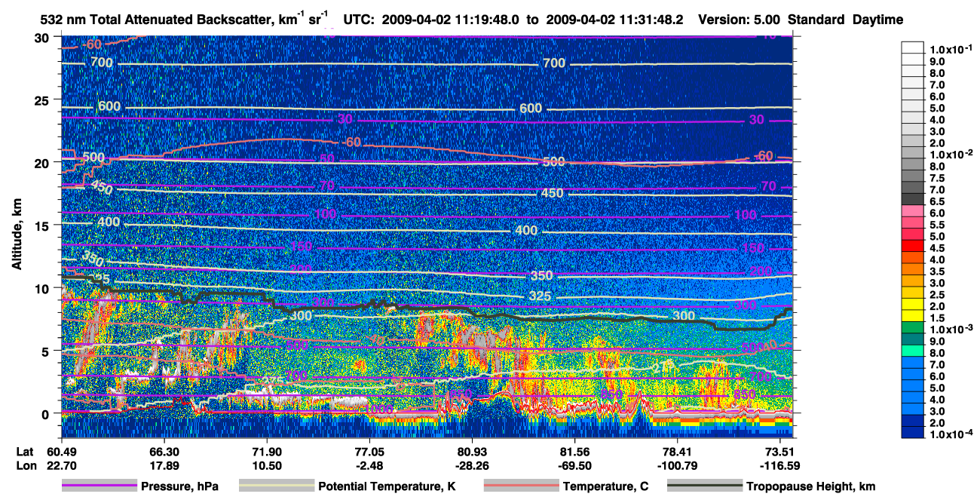Click the latitude value 66.30
The width and height of the screenshot is (980, 503).
pos(164,452)
